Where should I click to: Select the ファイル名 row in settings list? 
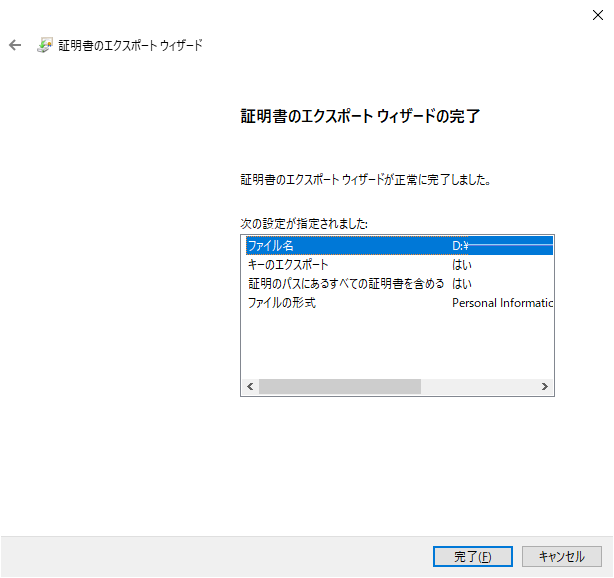pos(399,246)
